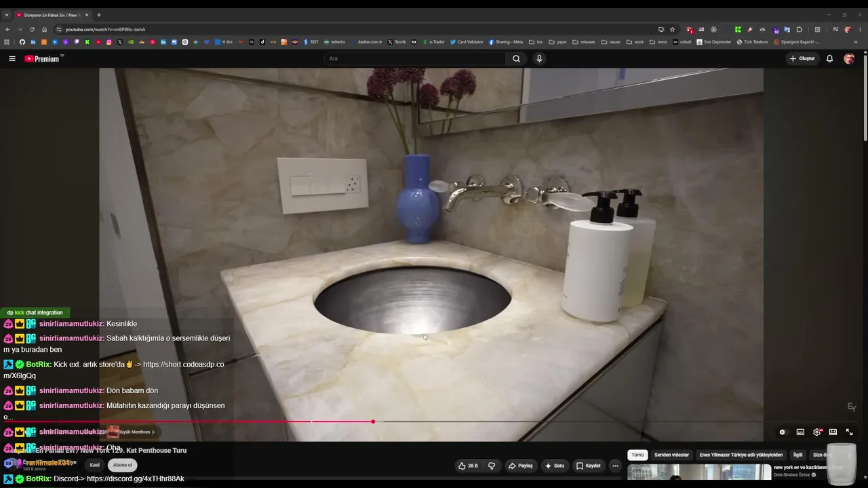Expand the releases bookmark folder
868x488 pixels.
click(584, 42)
